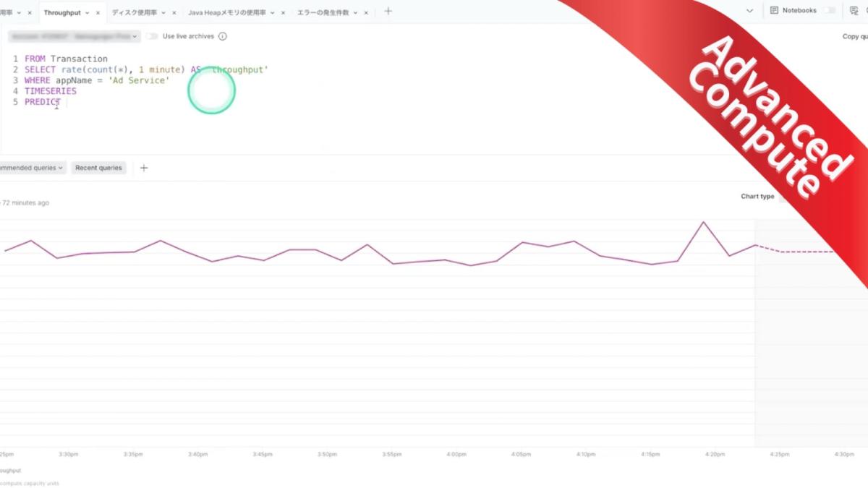
Task: Click the chat feedback icon right of Notebooks
Action: pos(854,11)
